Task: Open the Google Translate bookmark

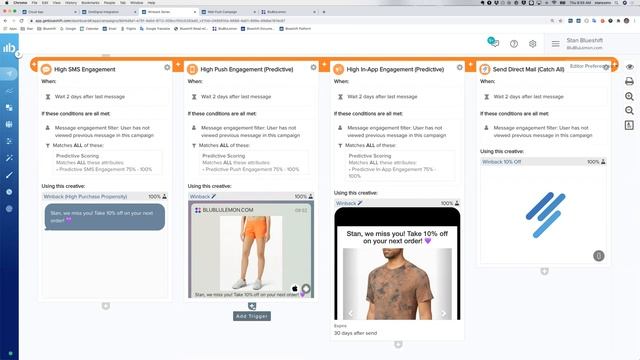Action: [x=155, y=29]
